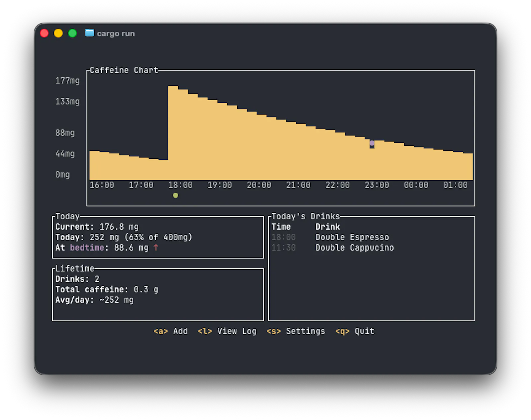Click the purple bedtime marker on the chart

pos(372,143)
